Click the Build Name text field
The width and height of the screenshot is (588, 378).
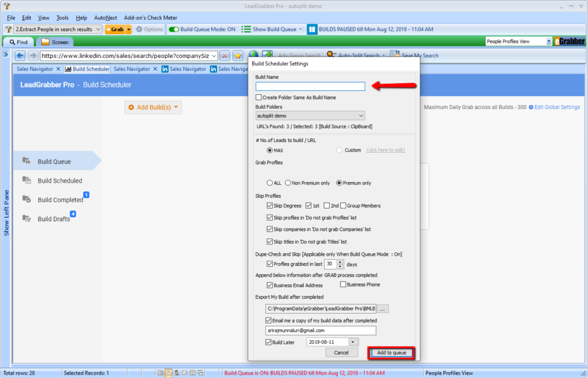tap(310, 86)
